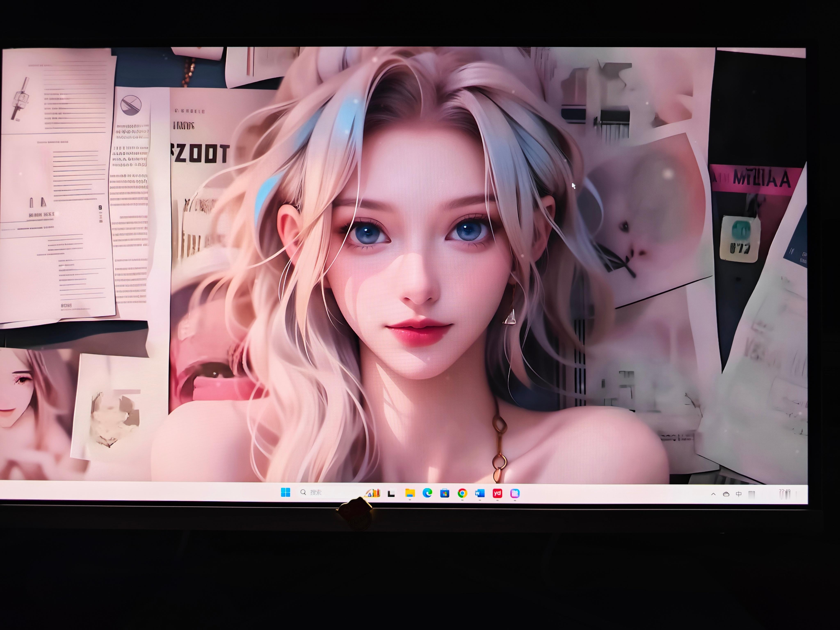840x630 pixels.
Task: Open Microsoft Store from the taskbar
Action: [x=445, y=493]
